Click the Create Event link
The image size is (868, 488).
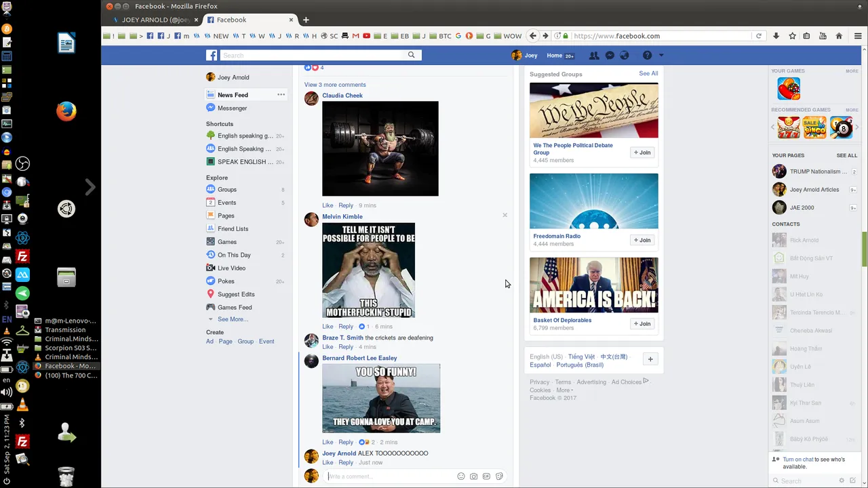tap(267, 342)
